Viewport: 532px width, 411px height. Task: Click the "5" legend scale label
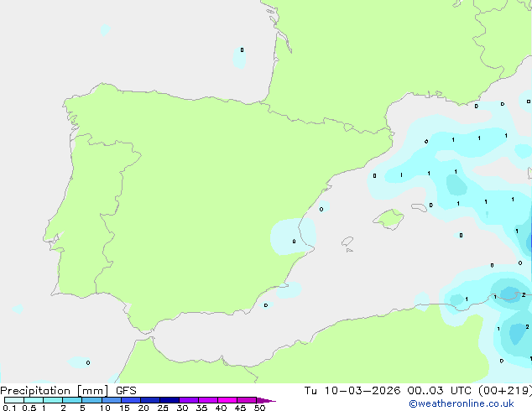pyautogui.click(x=82, y=408)
